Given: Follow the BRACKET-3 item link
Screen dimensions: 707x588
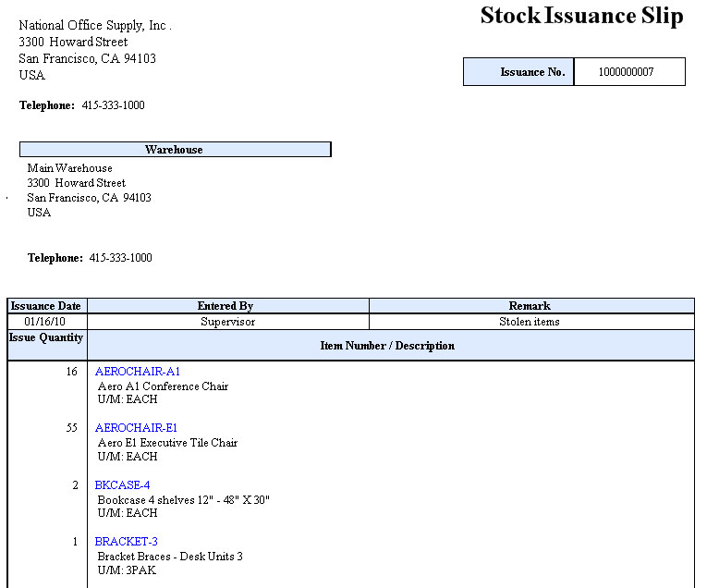Looking at the screenshot, I should point(126,541).
